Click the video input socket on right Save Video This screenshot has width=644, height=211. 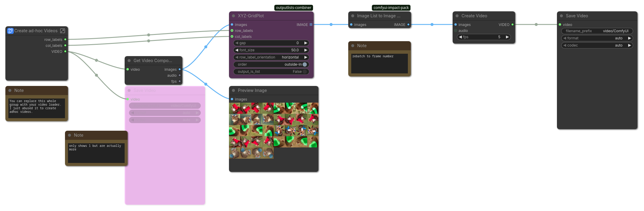click(560, 24)
